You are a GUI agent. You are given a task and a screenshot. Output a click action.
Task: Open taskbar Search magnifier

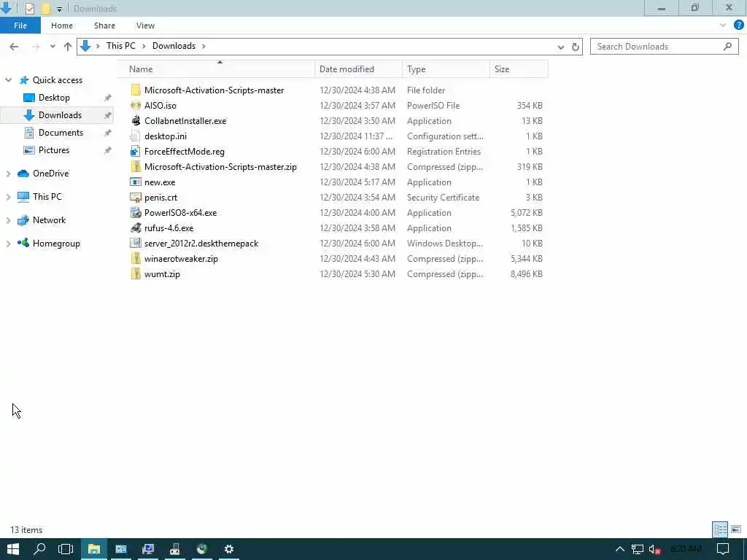click(39, 549)
